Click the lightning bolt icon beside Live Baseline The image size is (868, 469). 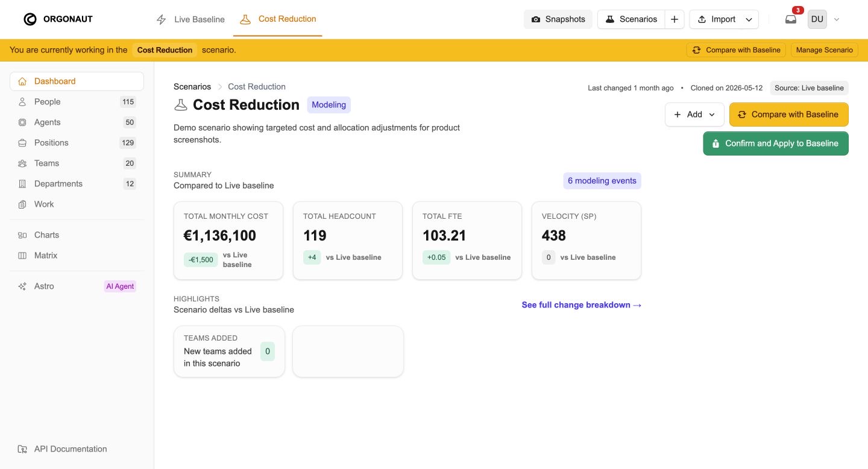click(161, 19)
